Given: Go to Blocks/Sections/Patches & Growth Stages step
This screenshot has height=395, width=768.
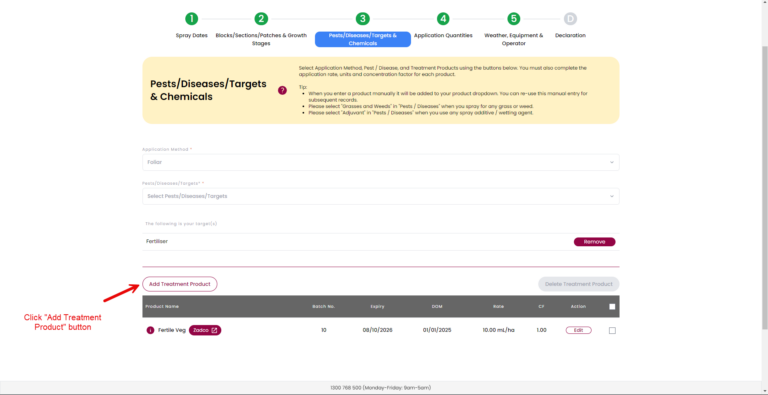Looking at the screenshot, I should coord(261,39).
